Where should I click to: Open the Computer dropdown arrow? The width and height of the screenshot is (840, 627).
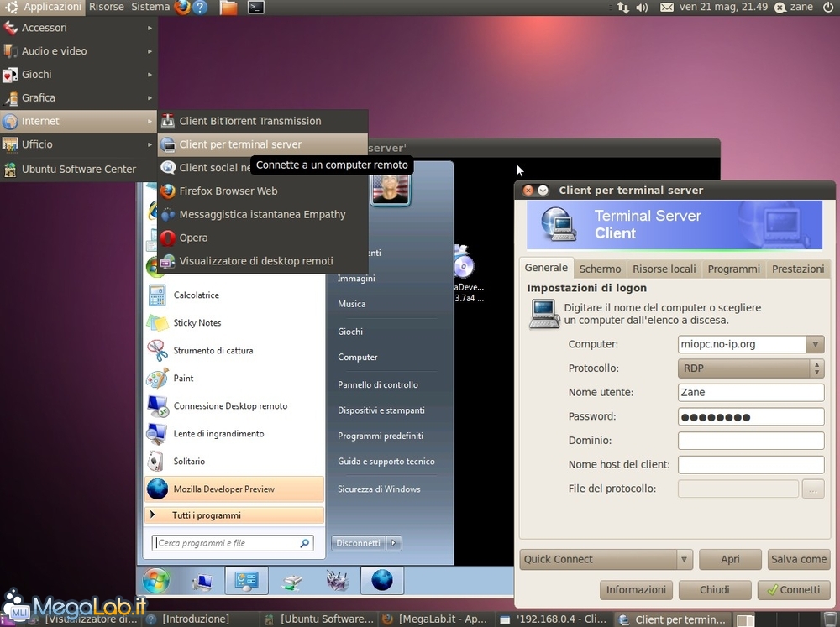click(815, 344)
